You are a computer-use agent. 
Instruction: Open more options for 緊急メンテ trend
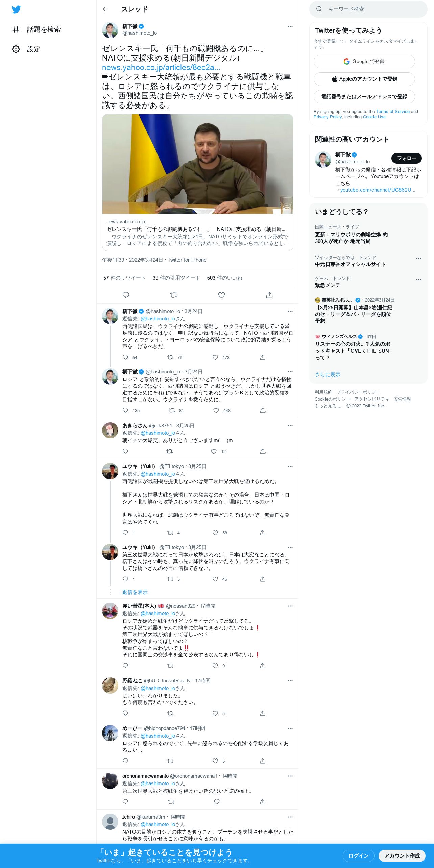[418, 280]
